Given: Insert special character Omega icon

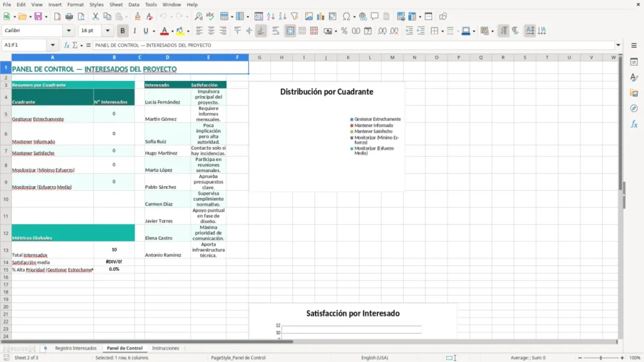Looking at the screenshot, I should pos(347,16).
